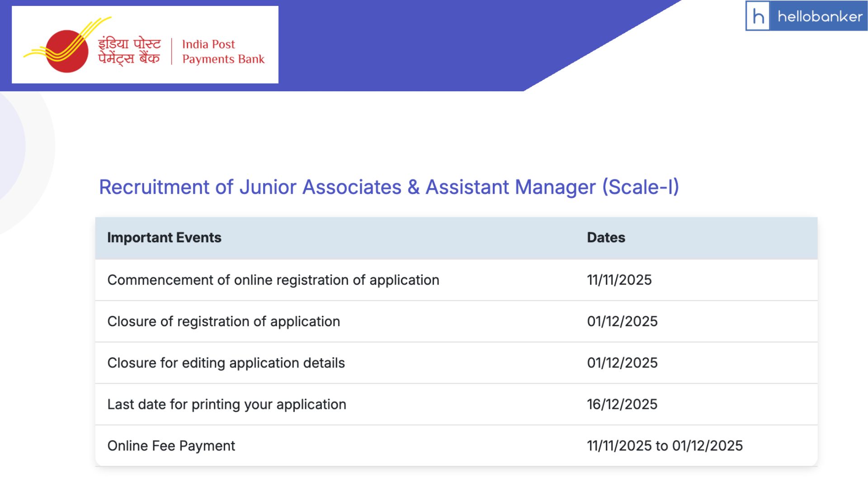Select 'Last date for printing your application' entry
Viewport: 868px width, 488px height.
226,404
